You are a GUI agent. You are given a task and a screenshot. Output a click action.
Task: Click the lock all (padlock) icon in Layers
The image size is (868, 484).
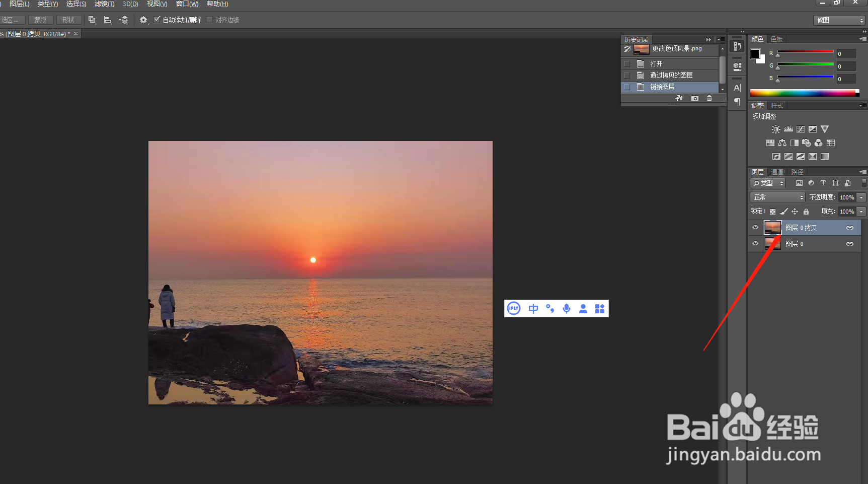pyautogui.click(x=806, y=212)
